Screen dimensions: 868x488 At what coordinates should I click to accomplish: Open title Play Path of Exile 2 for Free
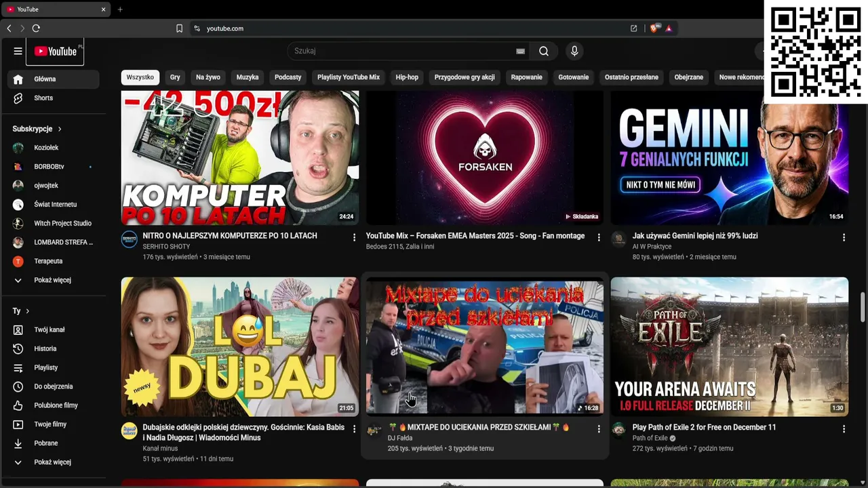pos(704,428)
